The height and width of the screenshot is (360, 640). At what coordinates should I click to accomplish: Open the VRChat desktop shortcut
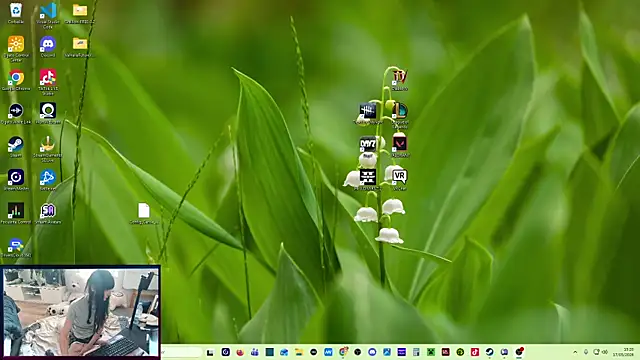[x=400, y=177]
